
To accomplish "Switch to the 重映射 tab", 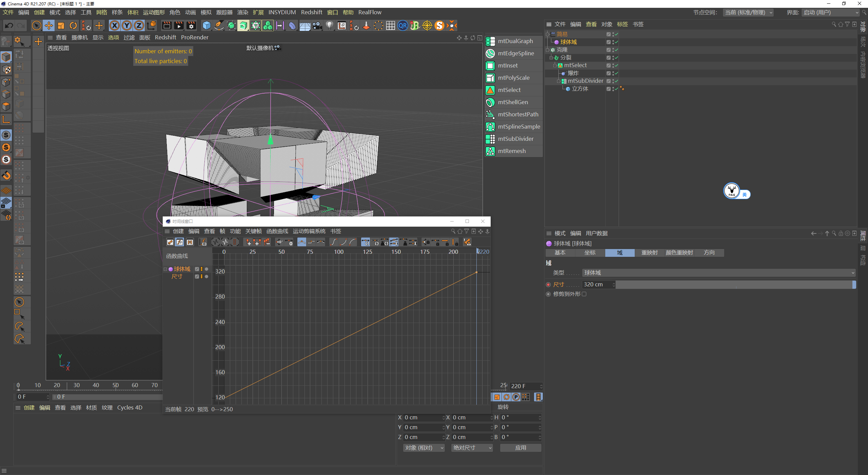I will (649, 253).
